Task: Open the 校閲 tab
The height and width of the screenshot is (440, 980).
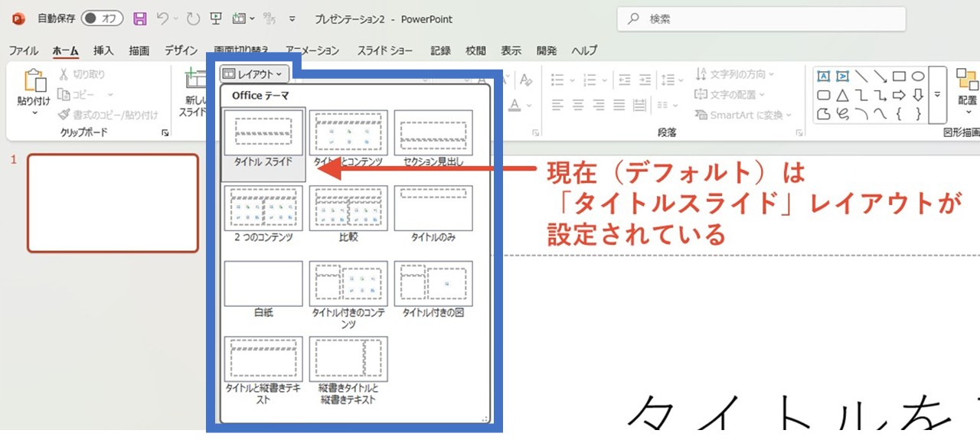Action: coord(475,51)
